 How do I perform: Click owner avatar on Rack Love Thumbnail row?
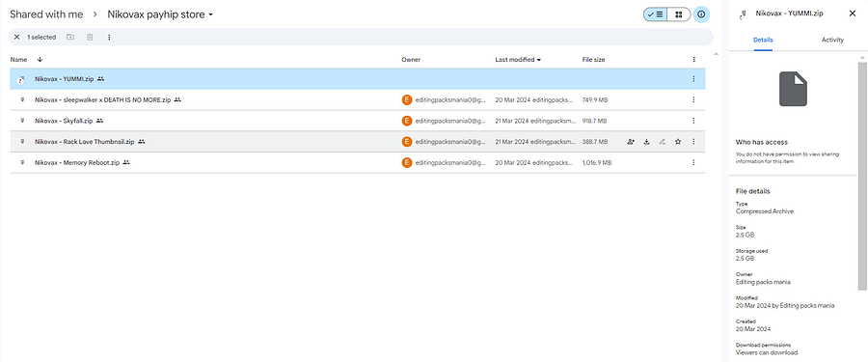click(407, 142)
